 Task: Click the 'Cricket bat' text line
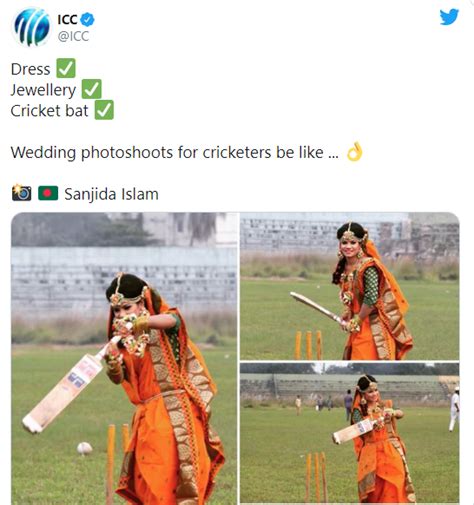49,111
